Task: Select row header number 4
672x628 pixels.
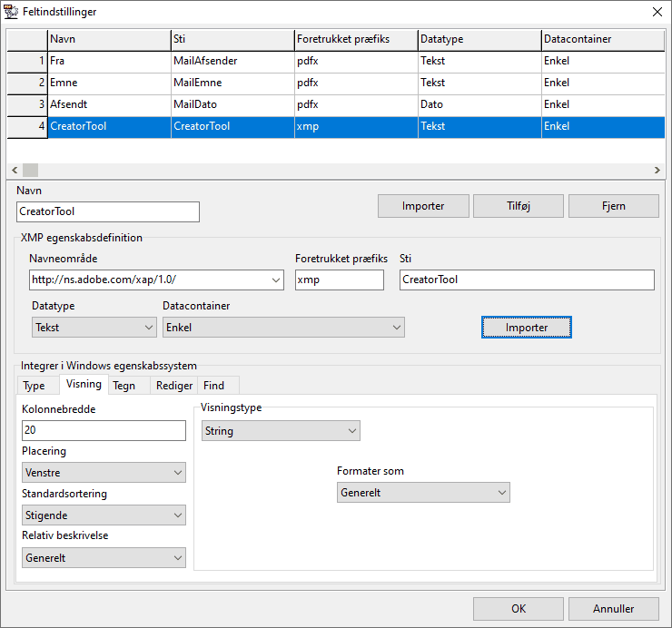Action: click(x=27, y=127)
